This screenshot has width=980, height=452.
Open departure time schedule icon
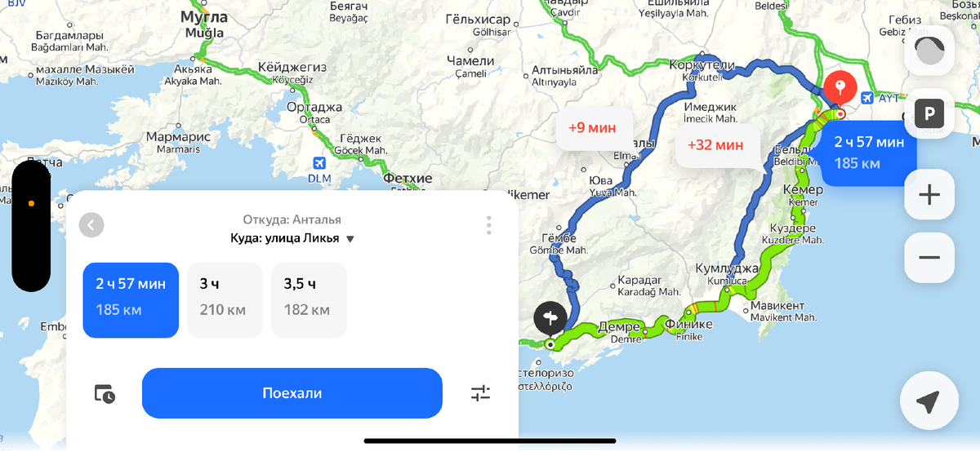[105, 393]
